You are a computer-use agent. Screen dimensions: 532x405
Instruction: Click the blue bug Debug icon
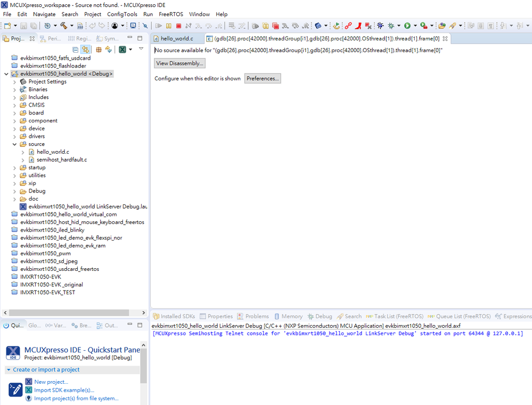[x=380, y=26]
